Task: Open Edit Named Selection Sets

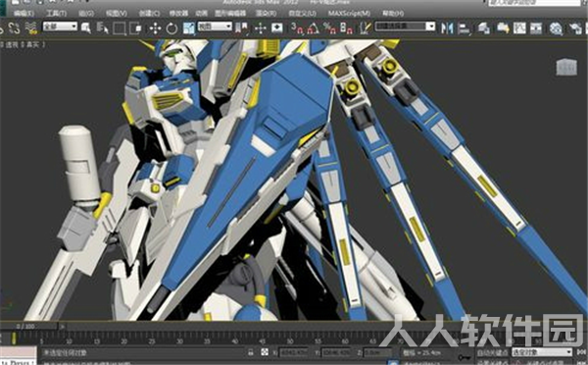Action: click(366, 28)
